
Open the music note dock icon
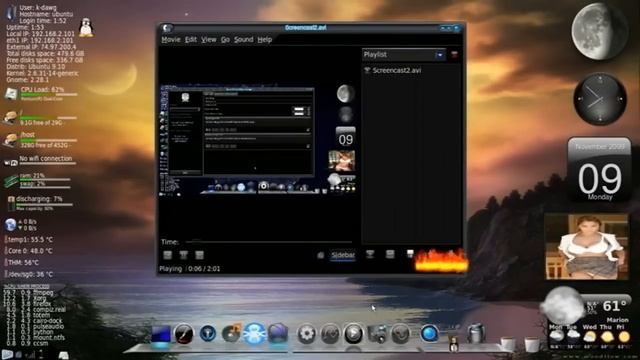[x=231, y=334]
